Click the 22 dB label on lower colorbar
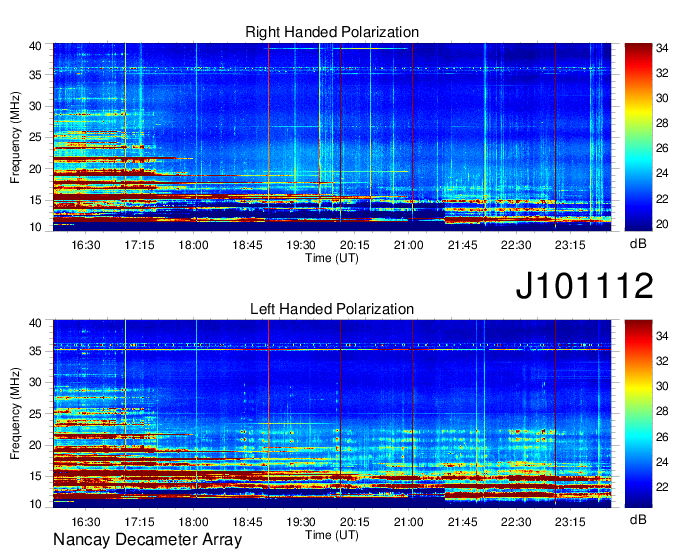680x552 pixels. point(662,487)
